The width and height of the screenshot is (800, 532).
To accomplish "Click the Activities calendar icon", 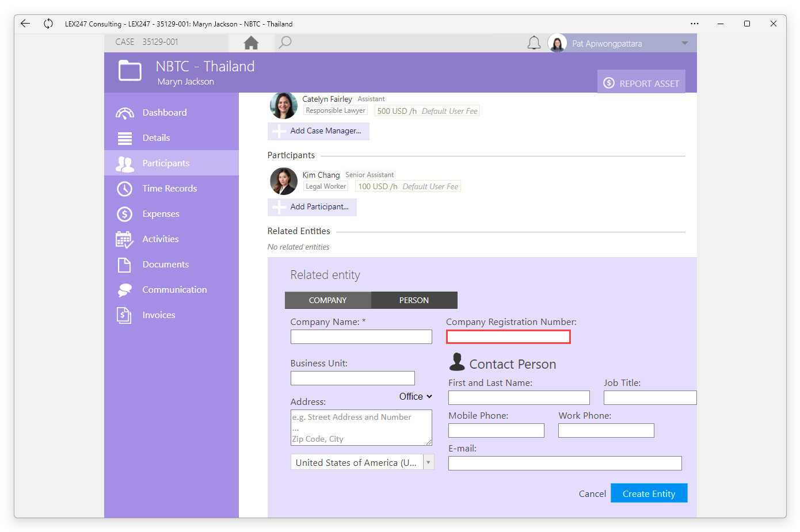I will point(125,239).
